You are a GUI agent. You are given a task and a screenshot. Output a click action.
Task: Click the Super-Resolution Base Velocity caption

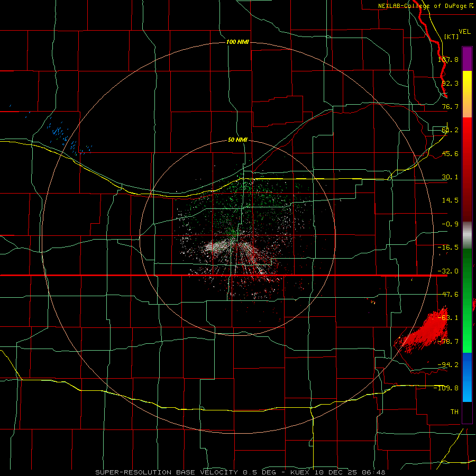(x=241, y=472)
